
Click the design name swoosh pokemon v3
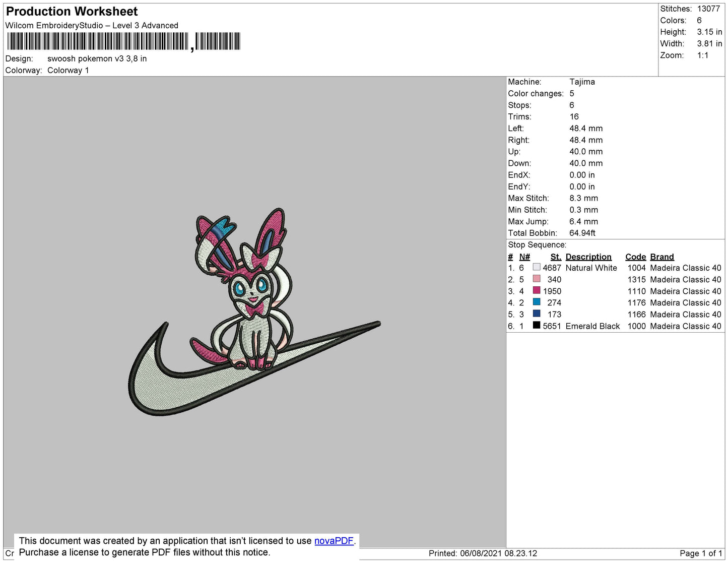(x=97, y=58)
